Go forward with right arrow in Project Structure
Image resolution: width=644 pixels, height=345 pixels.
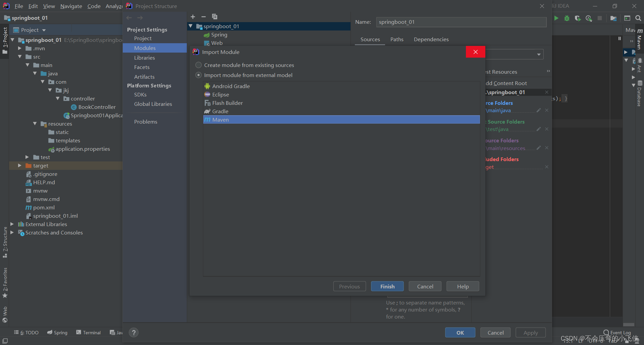tap(140, 18)
